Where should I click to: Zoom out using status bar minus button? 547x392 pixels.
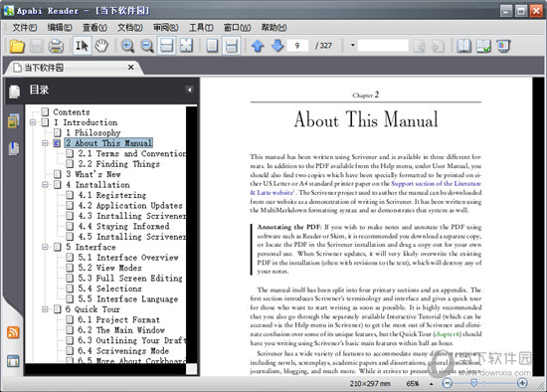click(447, 383)
